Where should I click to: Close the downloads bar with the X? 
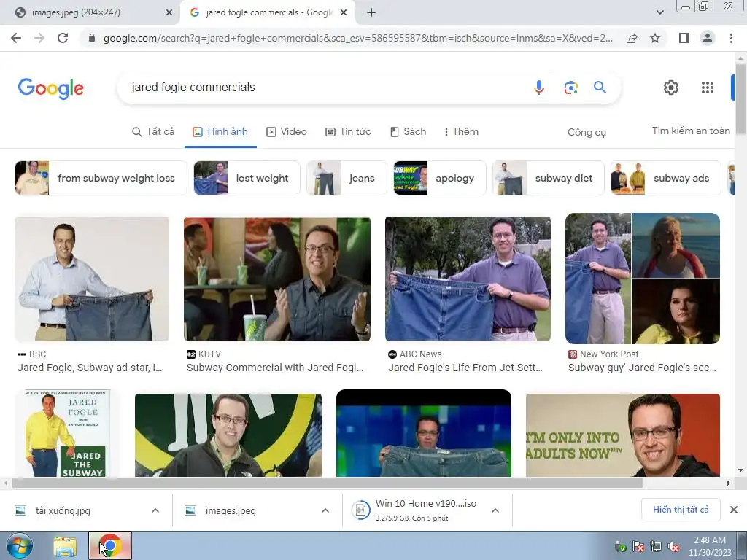pos(734,510)
